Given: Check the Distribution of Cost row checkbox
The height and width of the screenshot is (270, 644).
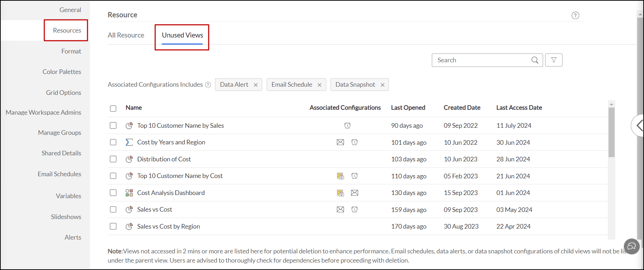Looking at the screenshot, I should [113, 159].
